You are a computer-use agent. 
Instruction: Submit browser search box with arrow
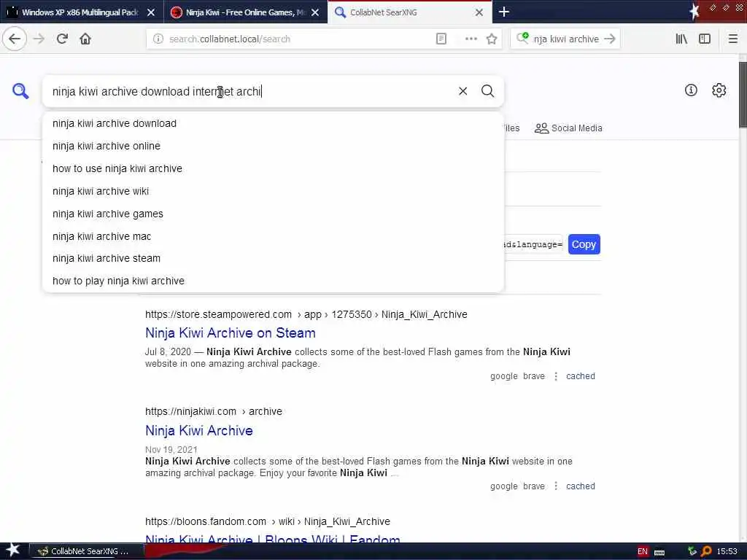609,39
